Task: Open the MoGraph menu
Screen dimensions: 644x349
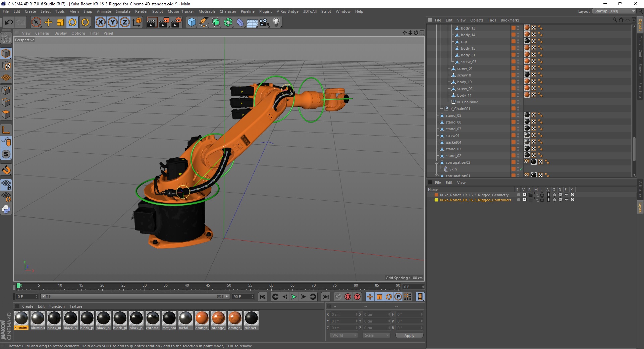Action: tap(207, 11)
